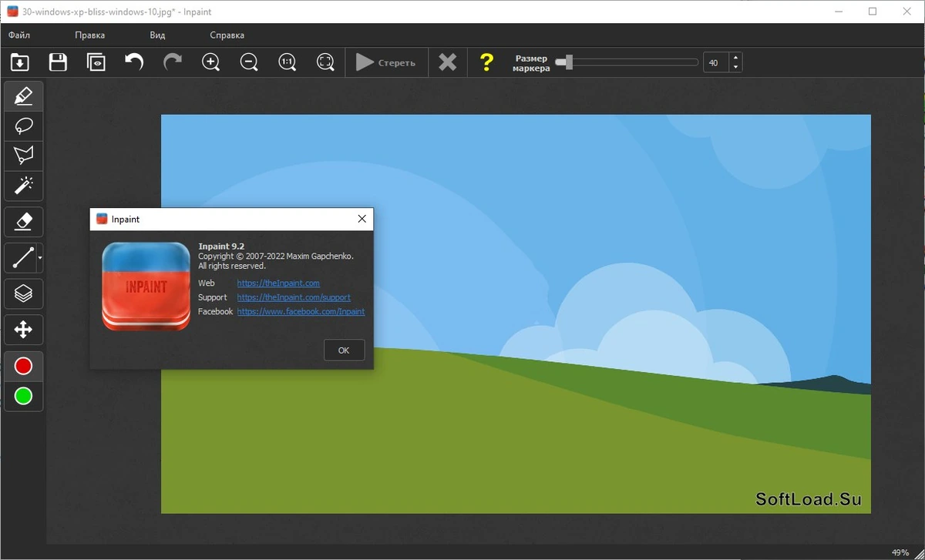Open the Facebook Inpaint page link
Image resolution: width=925 pixels, height=560 pixels.
(301, 311)
